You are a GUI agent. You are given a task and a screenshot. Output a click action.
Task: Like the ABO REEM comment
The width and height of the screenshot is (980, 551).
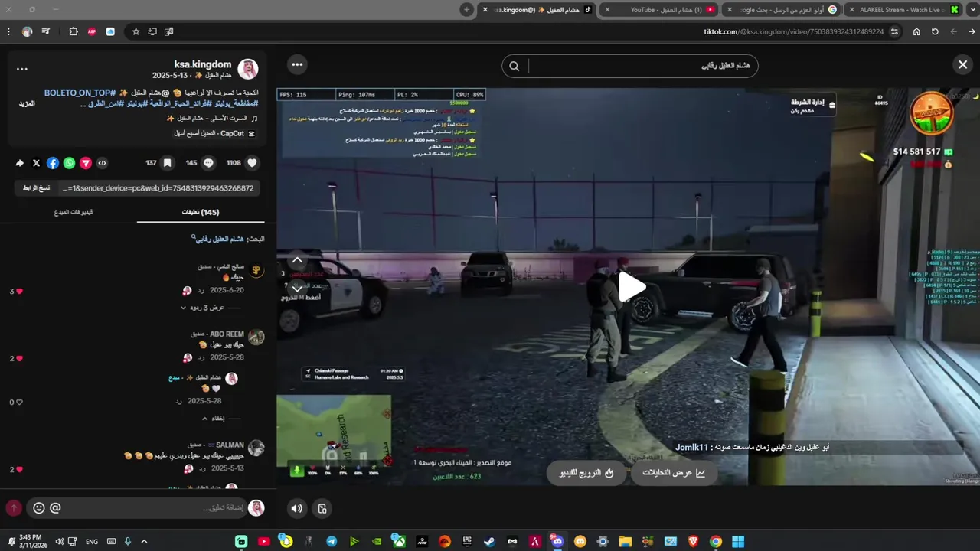tap(19, 359)
